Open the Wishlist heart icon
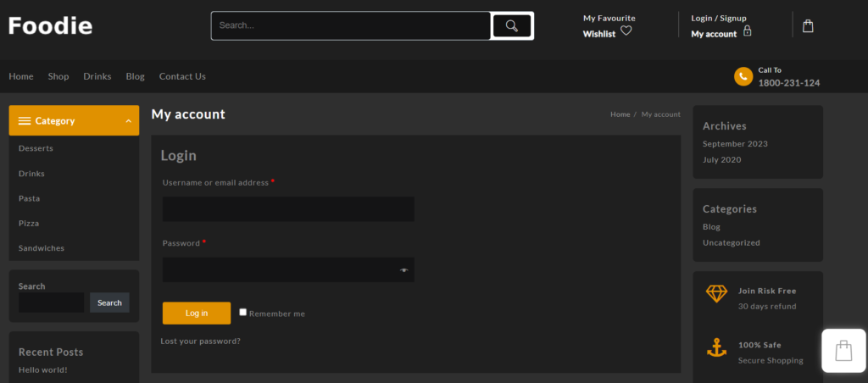This screenshot has height=383, width=868. coord(626,31)
